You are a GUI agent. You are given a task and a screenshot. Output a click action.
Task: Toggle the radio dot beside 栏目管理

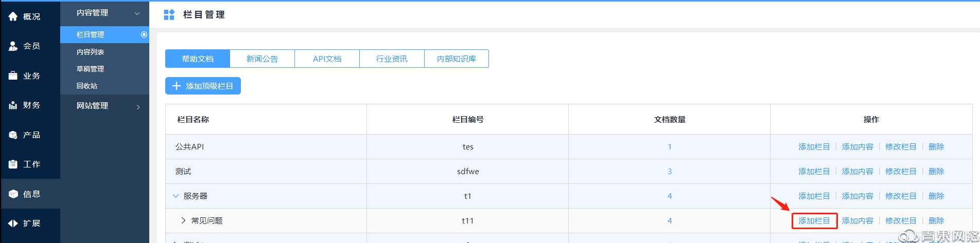point(144,34)
